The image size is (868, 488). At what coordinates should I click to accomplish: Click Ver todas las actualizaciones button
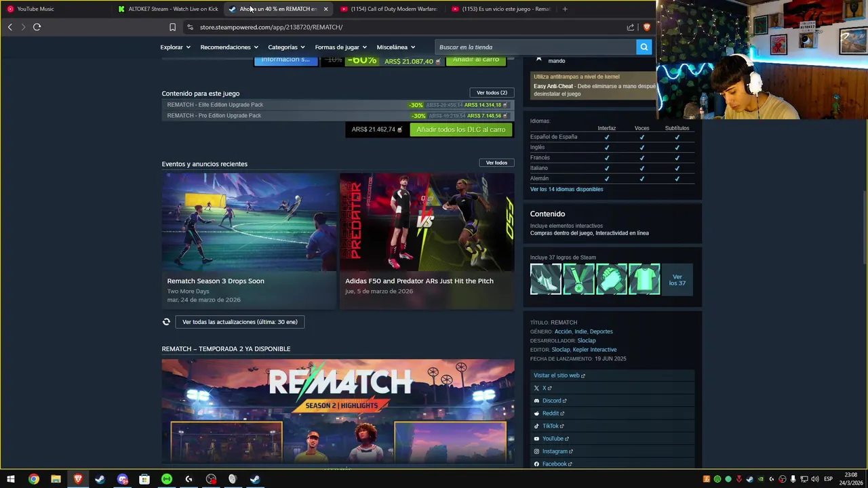240,322
